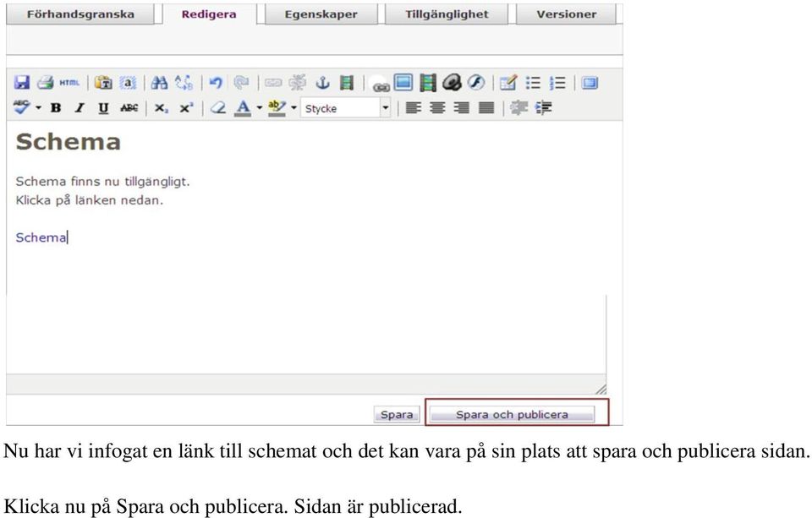
Task: Click Spara och publicera button
Action: [512, 414]
